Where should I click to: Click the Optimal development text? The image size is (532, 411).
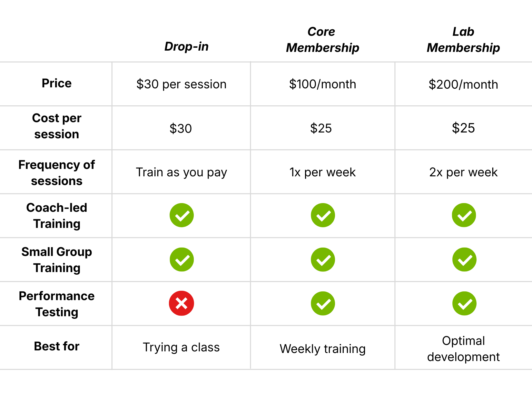[463, 349]
